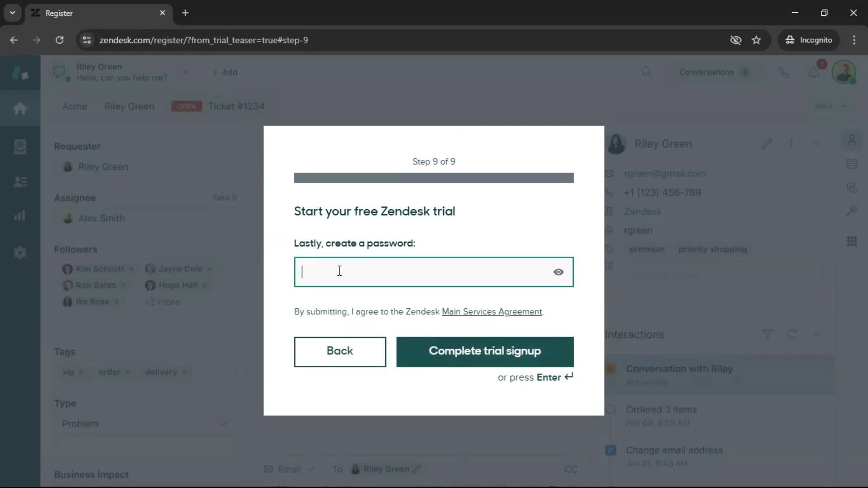Bookmark this page with the star
This screenshot has width=868, height=488.
coord(756,40)
